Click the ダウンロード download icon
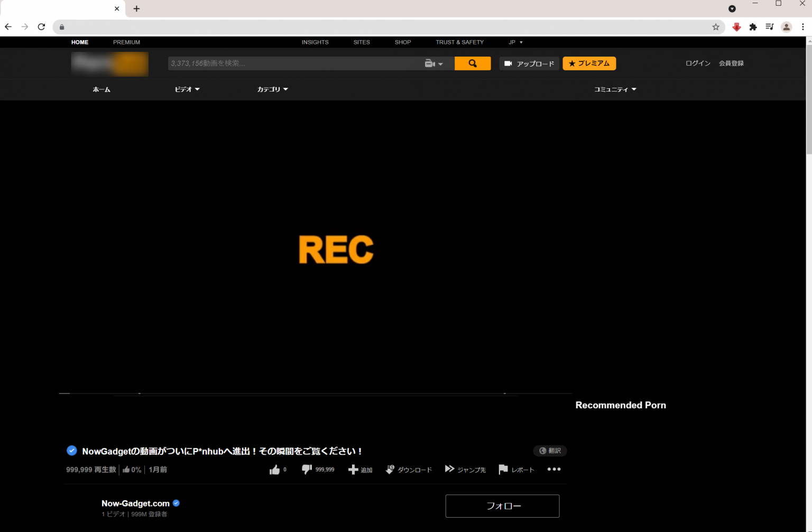This screenshot has height=532, width=812. coord(390,470)
